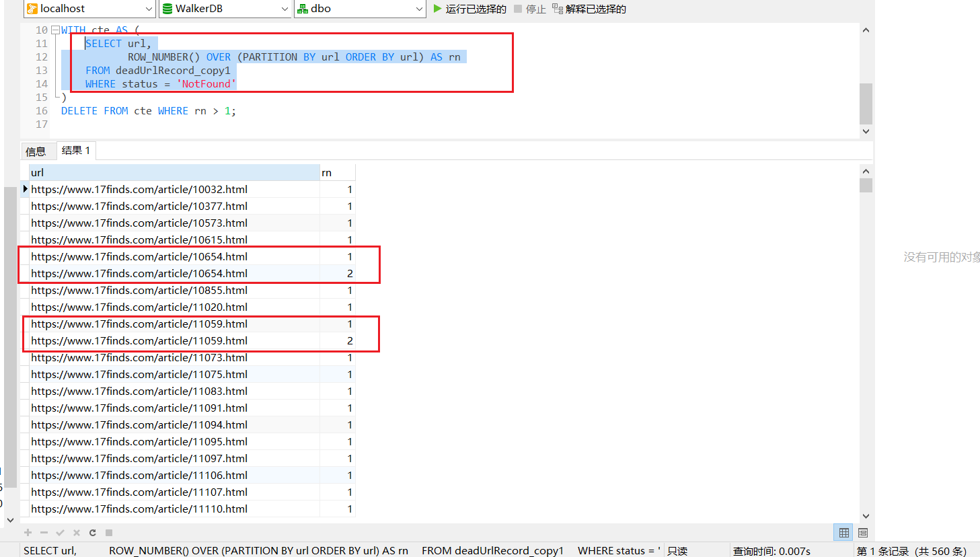The image size is (980, 557).
Task: Select the article/11110.html url cell
Action: pyautogui.click(x=174, y=509)
